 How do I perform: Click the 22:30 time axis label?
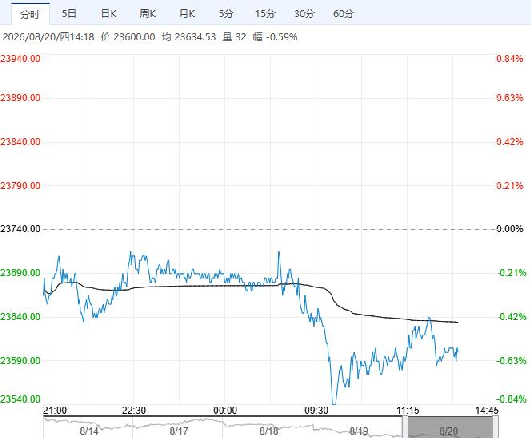tap(134, 411)
